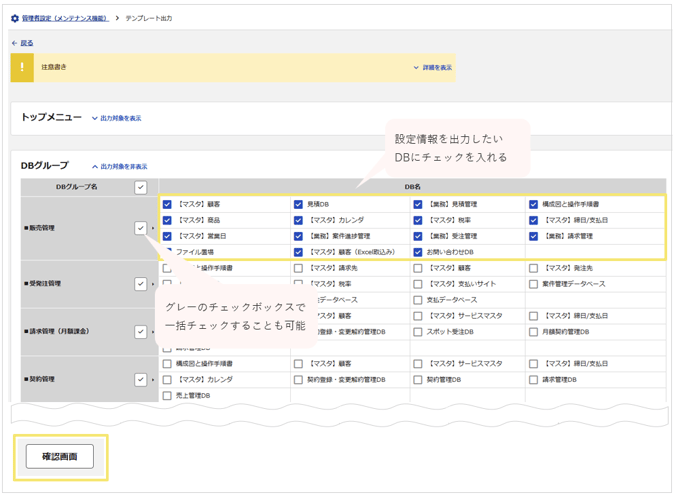Check the 【マスタ】発注先 checkbox
The width and height of the screenshot is (676, 497).
(x=534, y=268)
